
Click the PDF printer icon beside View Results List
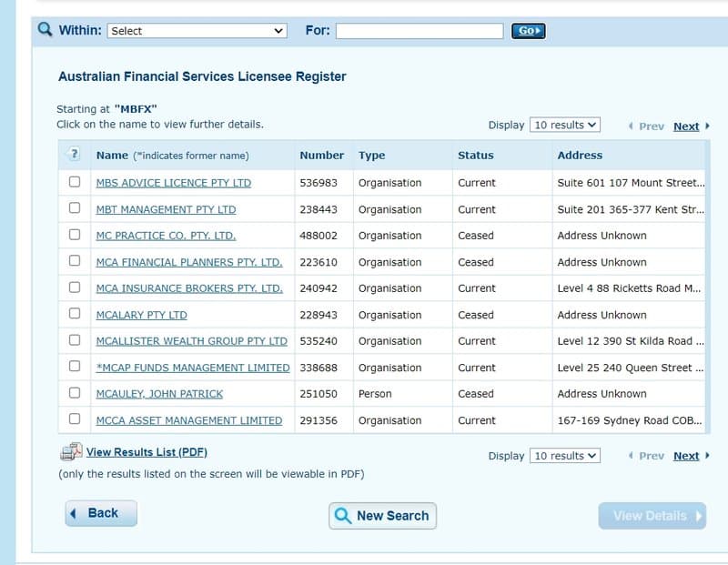(x=71, y=451)
